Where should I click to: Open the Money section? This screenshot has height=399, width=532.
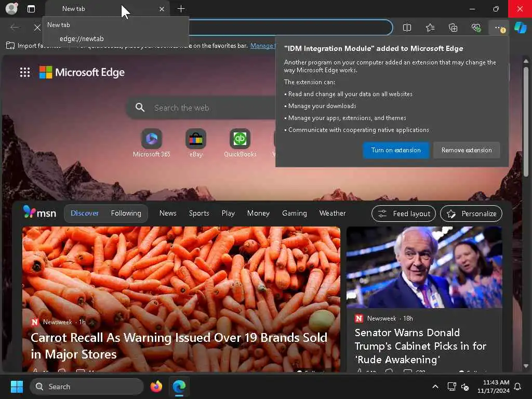click(x=258, y=213)
